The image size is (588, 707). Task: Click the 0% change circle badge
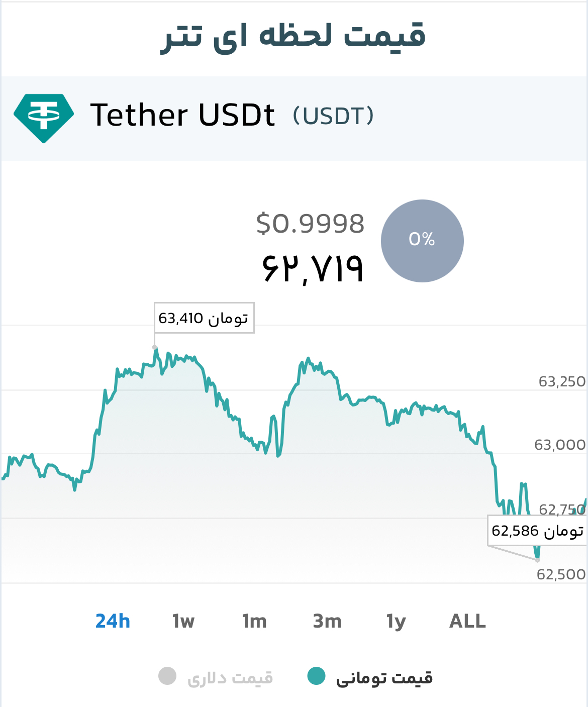(x=422, y=241)
